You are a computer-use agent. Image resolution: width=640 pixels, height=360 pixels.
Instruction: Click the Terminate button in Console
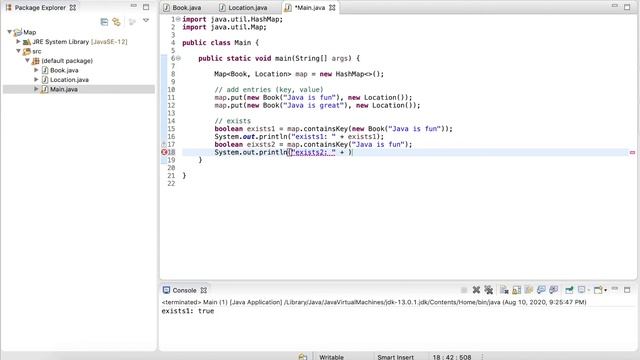coord(464,290)
